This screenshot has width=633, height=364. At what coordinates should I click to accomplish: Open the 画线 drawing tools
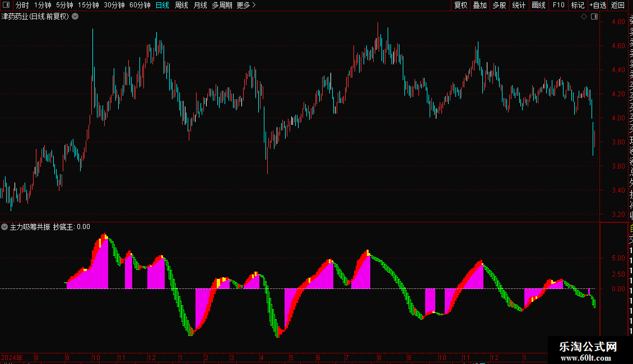(x=538, y=5)
